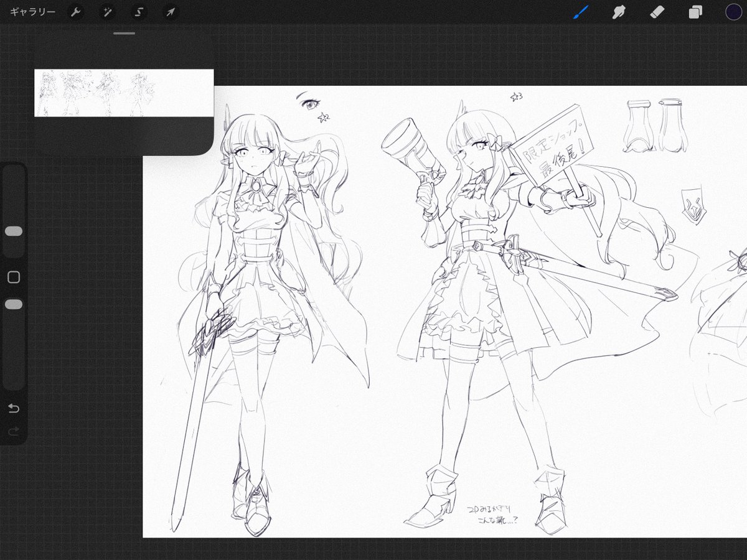The image size is (747, 560).
Task: Open the Actions wrench menu
Action: [76, 12]
